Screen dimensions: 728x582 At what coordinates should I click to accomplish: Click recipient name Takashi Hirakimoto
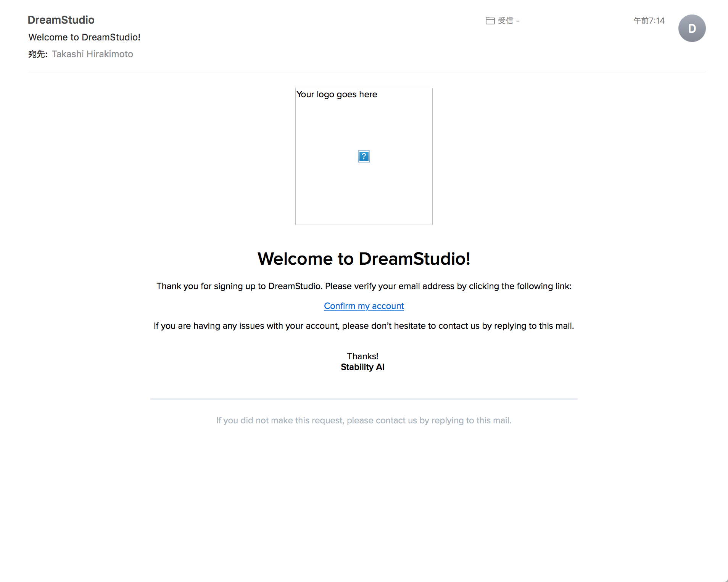point(92,54)
